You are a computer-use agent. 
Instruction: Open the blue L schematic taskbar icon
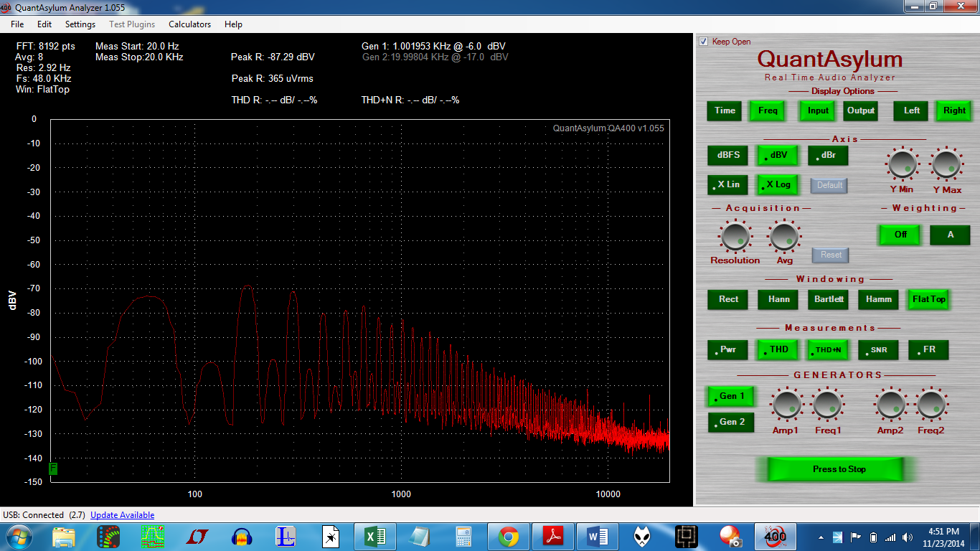click(286, 536)
